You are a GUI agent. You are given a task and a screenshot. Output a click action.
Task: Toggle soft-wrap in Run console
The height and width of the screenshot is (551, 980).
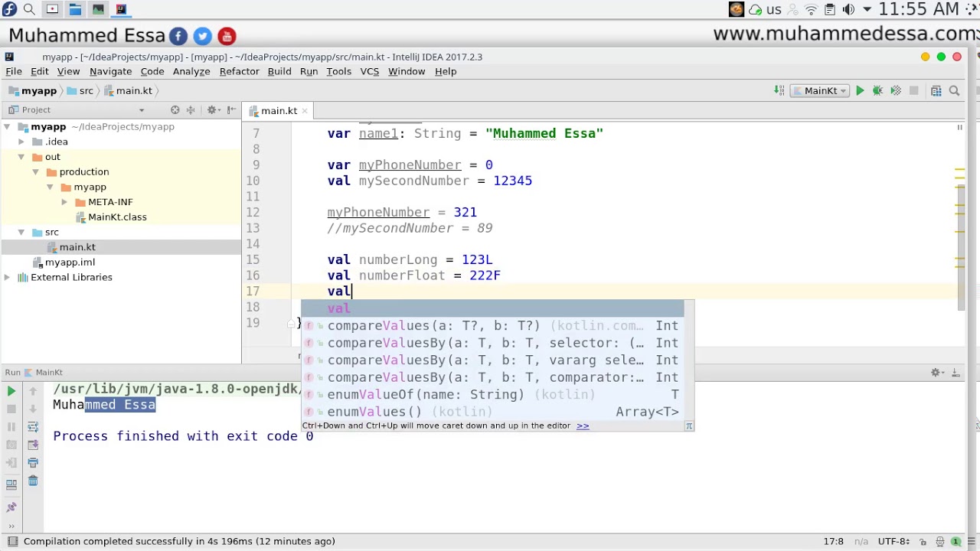click(x=33, y=427)
